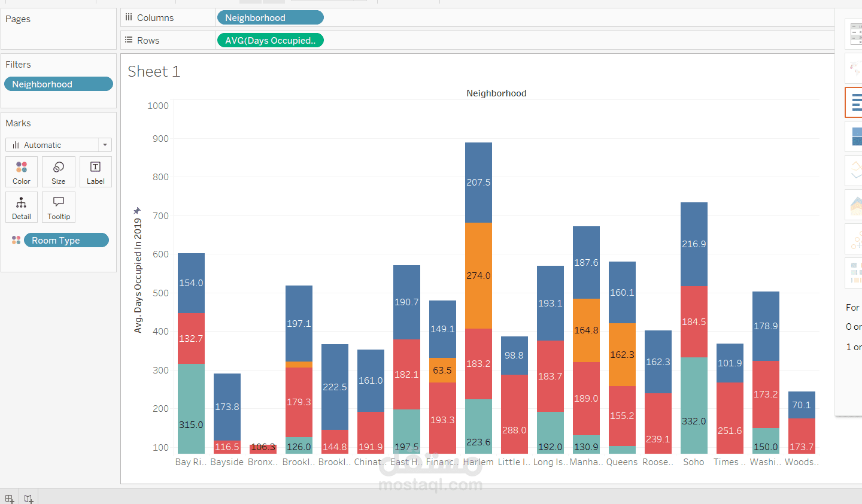Click the Bayside label on the x-axis
The height and width of the screenshot is (504, 862).
227,462
